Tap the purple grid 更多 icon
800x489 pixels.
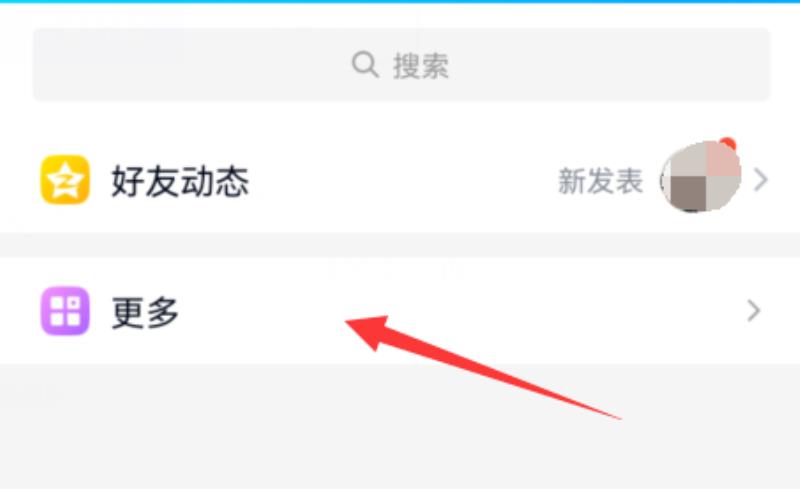coord(65,311)
